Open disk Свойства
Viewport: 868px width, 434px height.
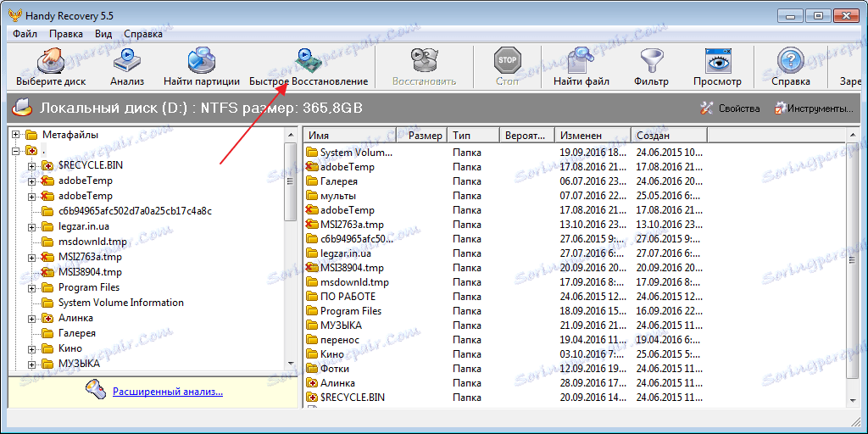click(x=730, y=108)
